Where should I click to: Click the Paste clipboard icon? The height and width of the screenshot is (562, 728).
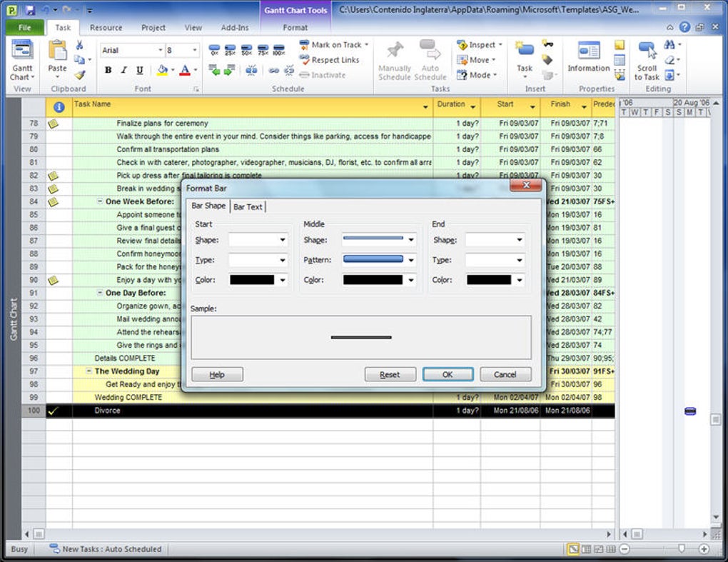click(58, 51)
